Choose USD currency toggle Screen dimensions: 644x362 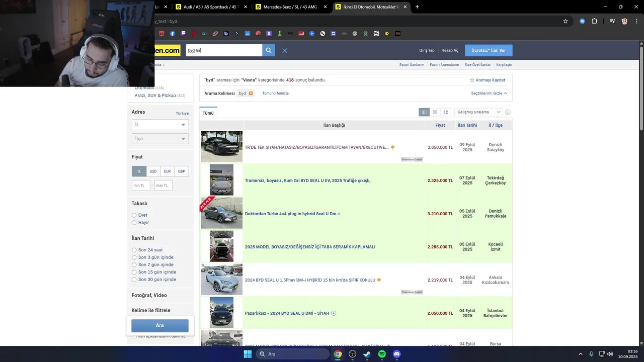tap(153, 171)
